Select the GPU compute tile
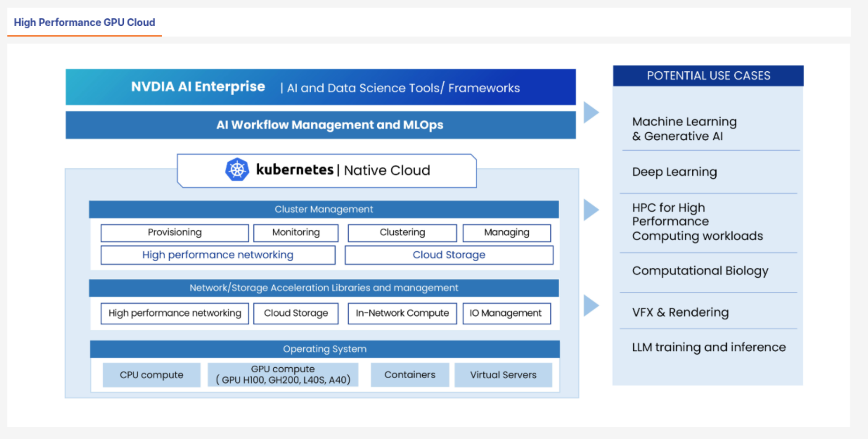The image size is (868, 439). [x=283, y=375]
